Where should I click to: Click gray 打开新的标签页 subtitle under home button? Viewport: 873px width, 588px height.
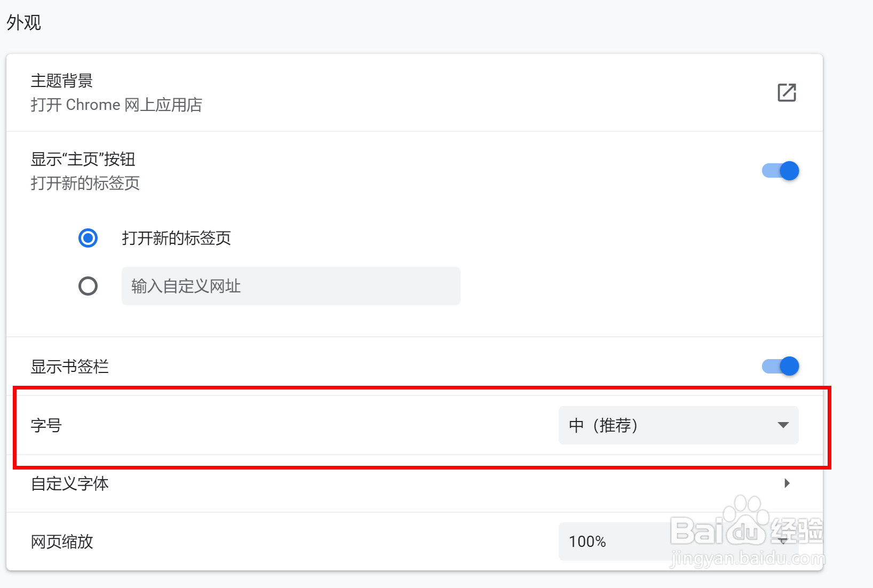pos(85,183)
